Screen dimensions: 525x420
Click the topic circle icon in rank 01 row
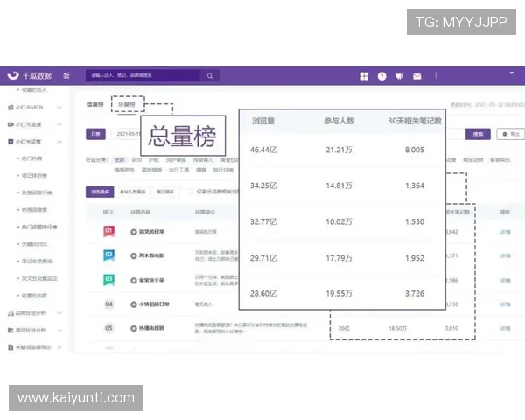134,232
